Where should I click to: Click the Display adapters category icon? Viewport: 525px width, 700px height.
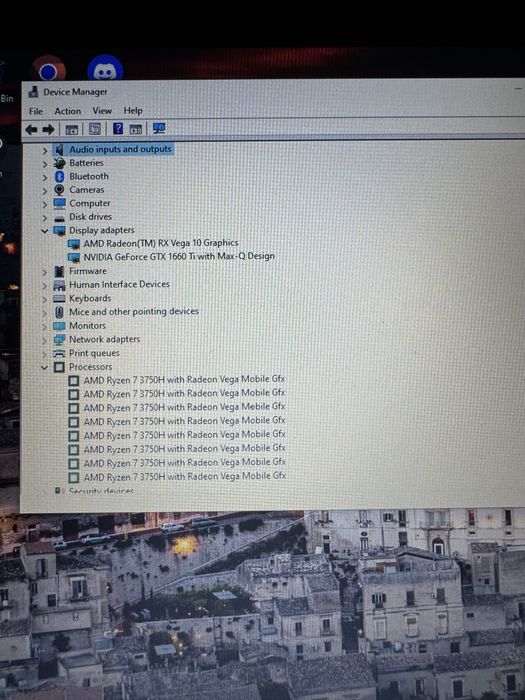point(59,231)
